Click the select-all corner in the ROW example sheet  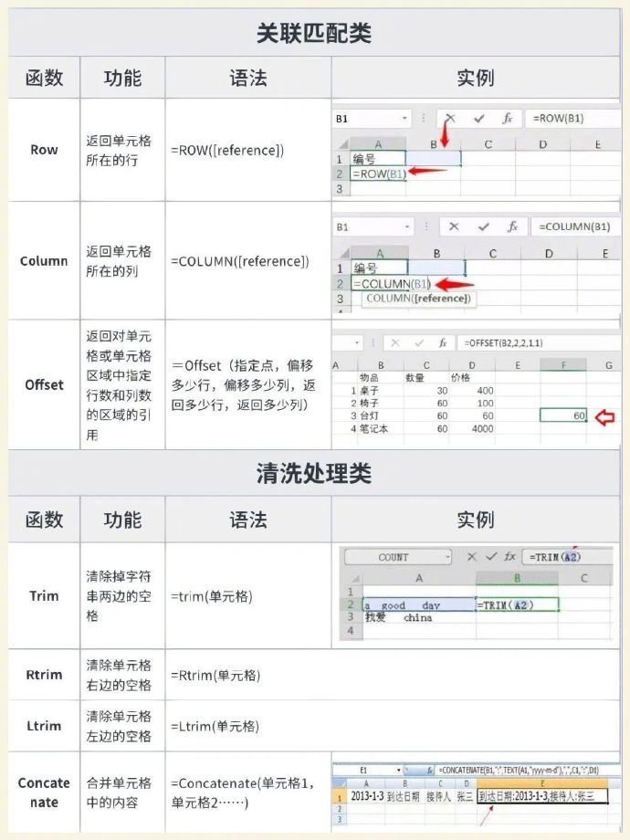coord(342,144)
